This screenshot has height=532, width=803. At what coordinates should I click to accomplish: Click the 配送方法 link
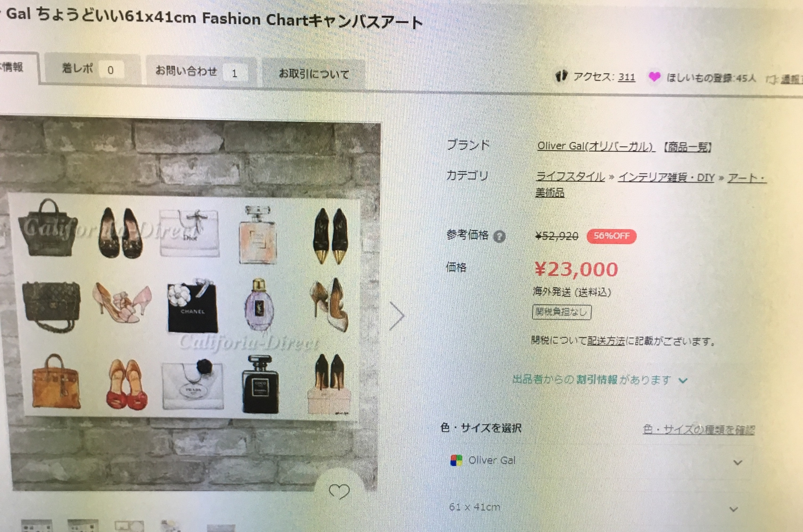tap(606, 341)
